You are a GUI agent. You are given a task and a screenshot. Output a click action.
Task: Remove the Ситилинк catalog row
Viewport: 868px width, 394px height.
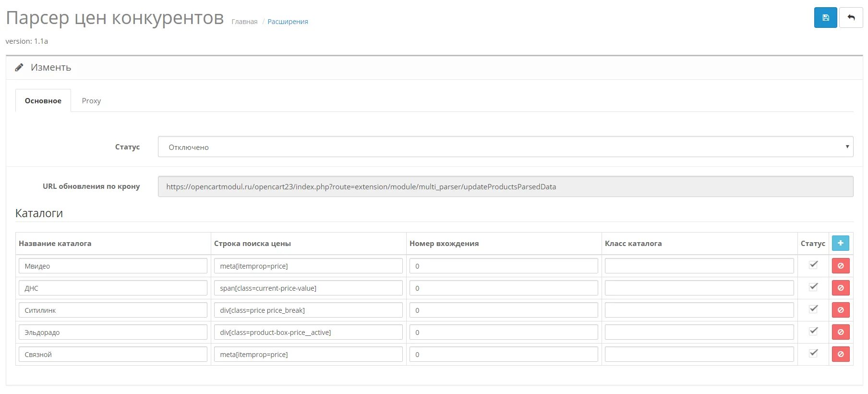840,310
